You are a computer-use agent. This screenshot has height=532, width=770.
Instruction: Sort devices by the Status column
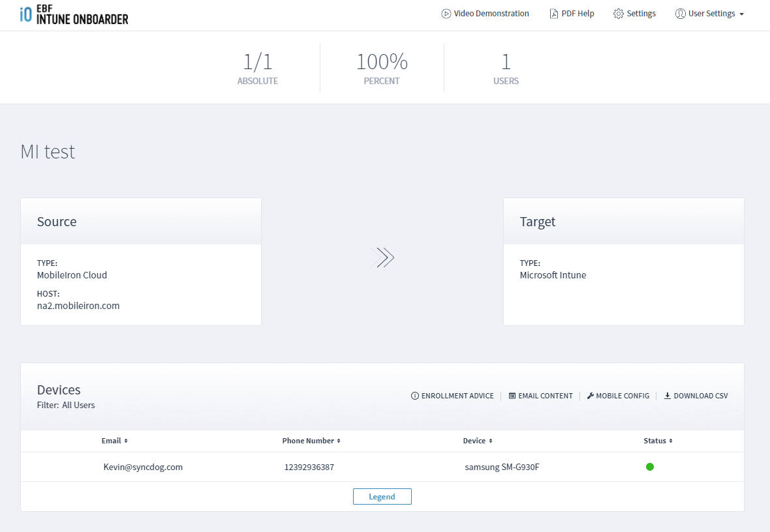click(658, 441)
